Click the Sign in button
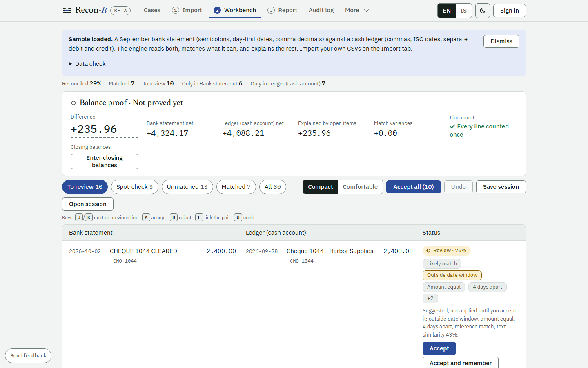 coord(510,11)
